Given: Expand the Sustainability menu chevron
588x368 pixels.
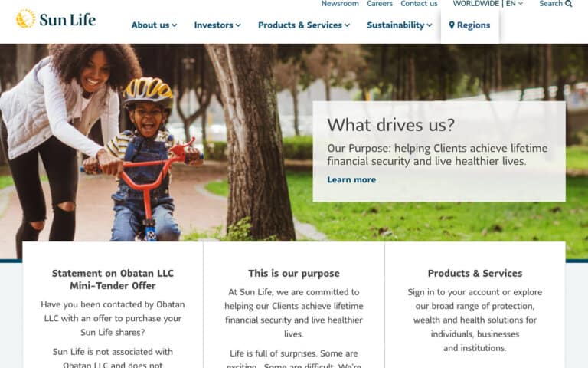Looking at the screenshot, I should click(x=430, y=25).
